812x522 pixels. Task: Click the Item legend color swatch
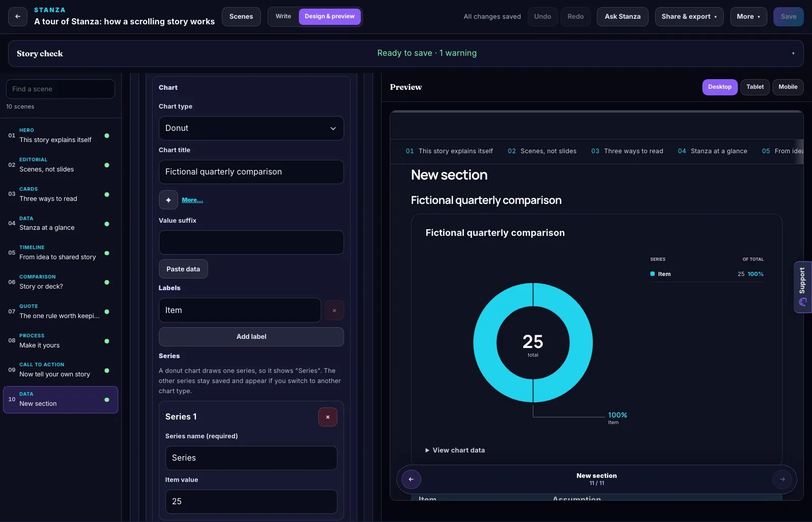point(653,274)
